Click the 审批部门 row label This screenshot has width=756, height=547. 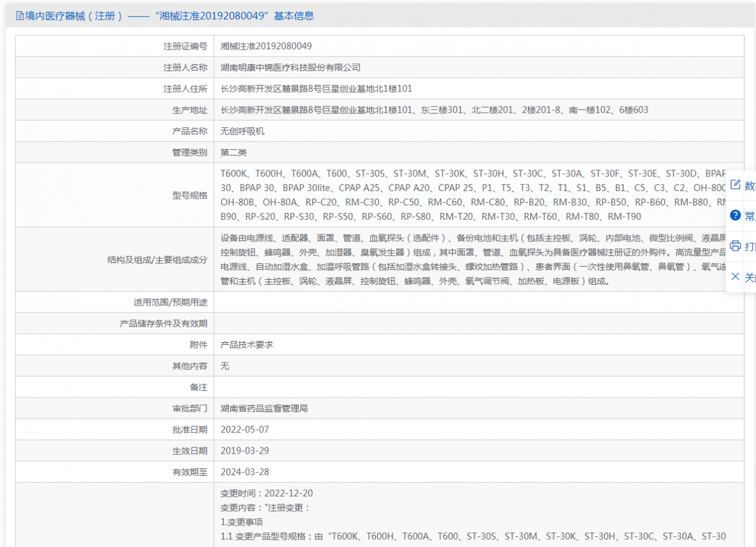(x=190, y=408)
